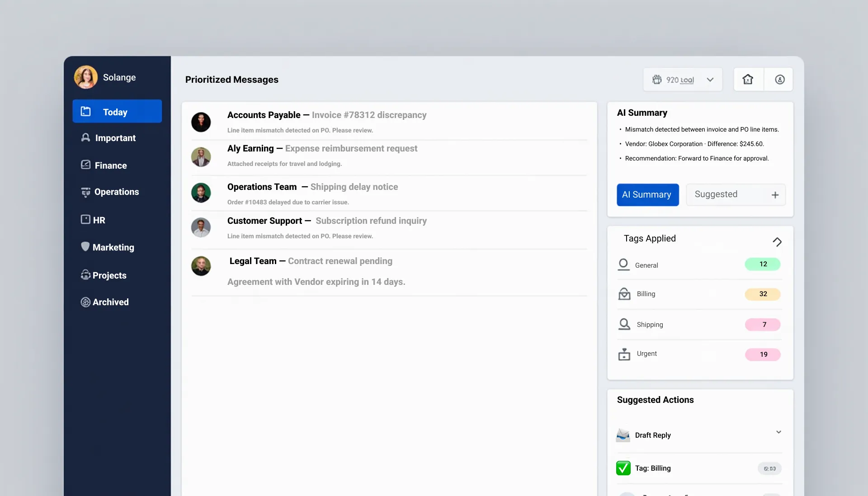Image resolution: width=868 pixels, height=496 pixels.
Task: Click the edit pencil icon in Tags Applied
Action: (778, 242)
